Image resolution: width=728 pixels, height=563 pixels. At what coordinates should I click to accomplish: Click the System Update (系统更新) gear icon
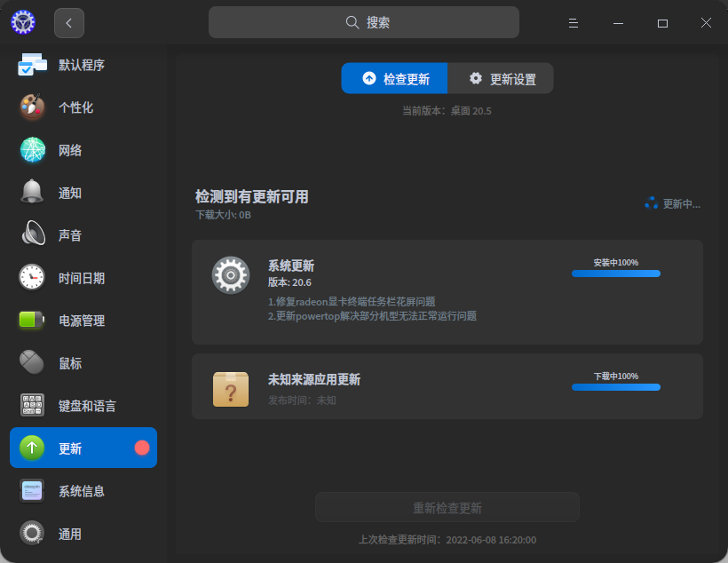231,275
